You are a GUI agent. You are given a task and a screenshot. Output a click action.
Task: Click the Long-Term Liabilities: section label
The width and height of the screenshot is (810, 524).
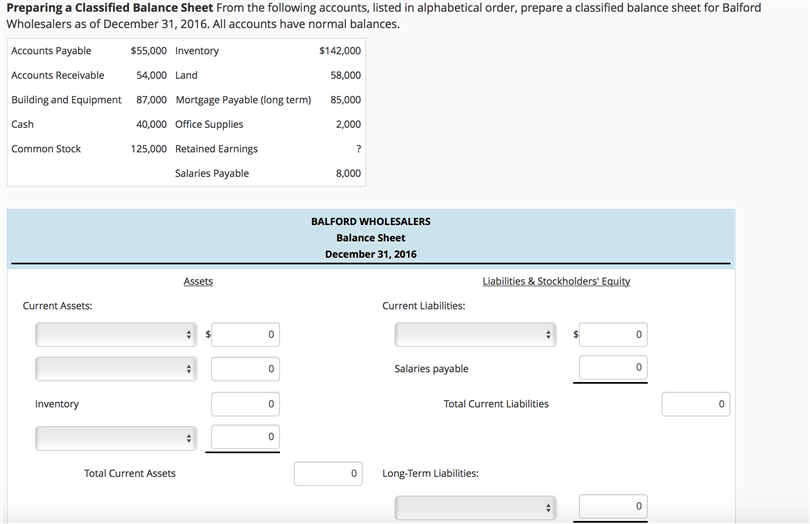coord(430,473)
